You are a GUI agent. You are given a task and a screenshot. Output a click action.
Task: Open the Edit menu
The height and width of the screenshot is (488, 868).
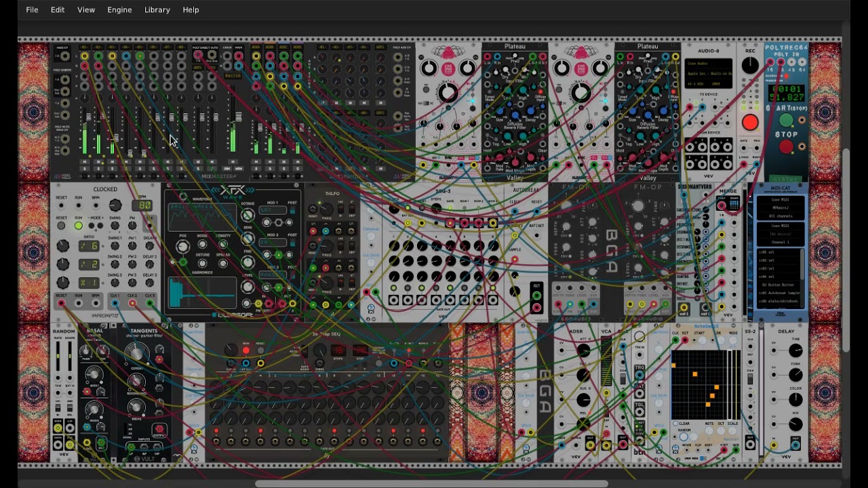click(58, 9)
